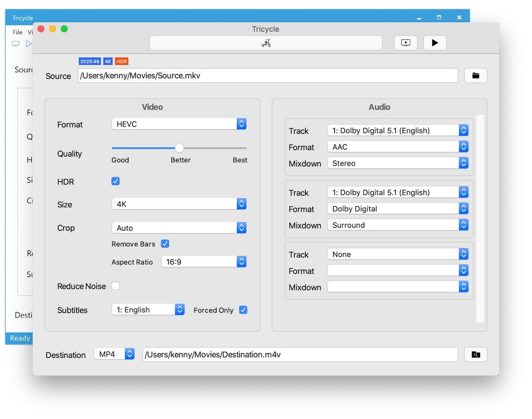Click the HDR source badge
Screen dimensions: 532x419
point(121,61)
